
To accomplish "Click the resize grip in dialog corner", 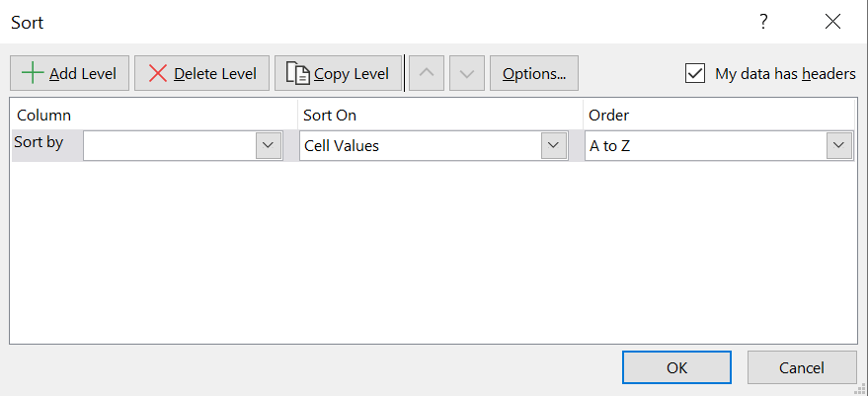I will pyautogui.click(x=861, y=389).
